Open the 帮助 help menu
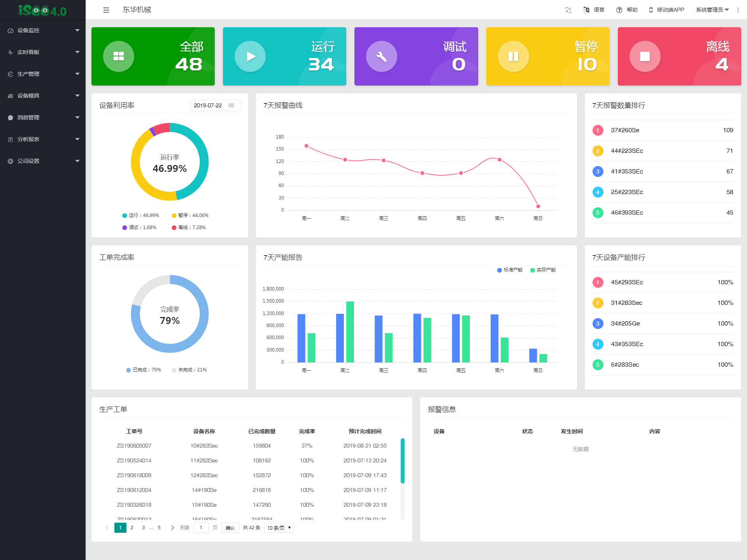The image size is (747, 560). point(627,10)
